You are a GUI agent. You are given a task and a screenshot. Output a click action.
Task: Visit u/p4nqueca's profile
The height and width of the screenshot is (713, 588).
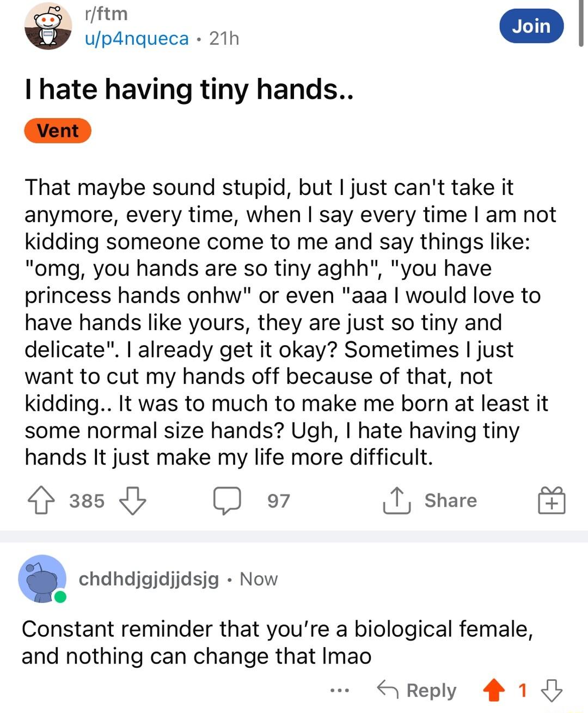tap(137, 39)
